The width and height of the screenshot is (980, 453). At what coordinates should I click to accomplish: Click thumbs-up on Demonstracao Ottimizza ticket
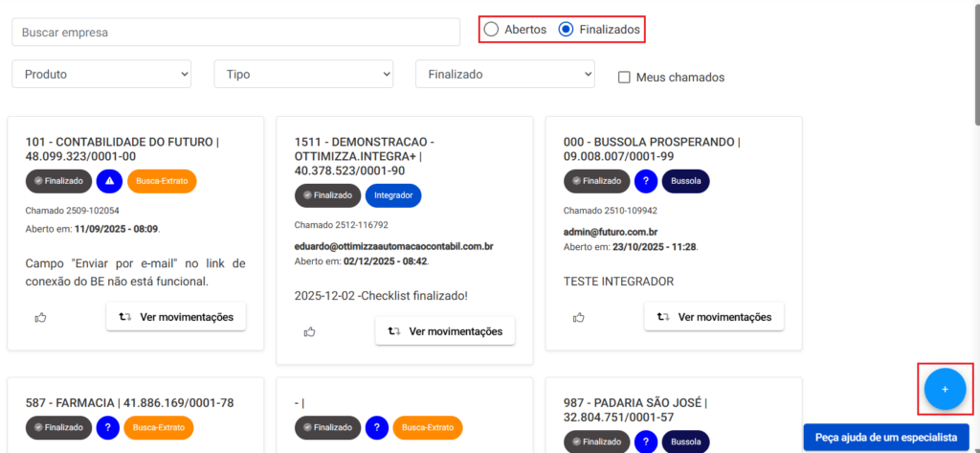(310, 331)
